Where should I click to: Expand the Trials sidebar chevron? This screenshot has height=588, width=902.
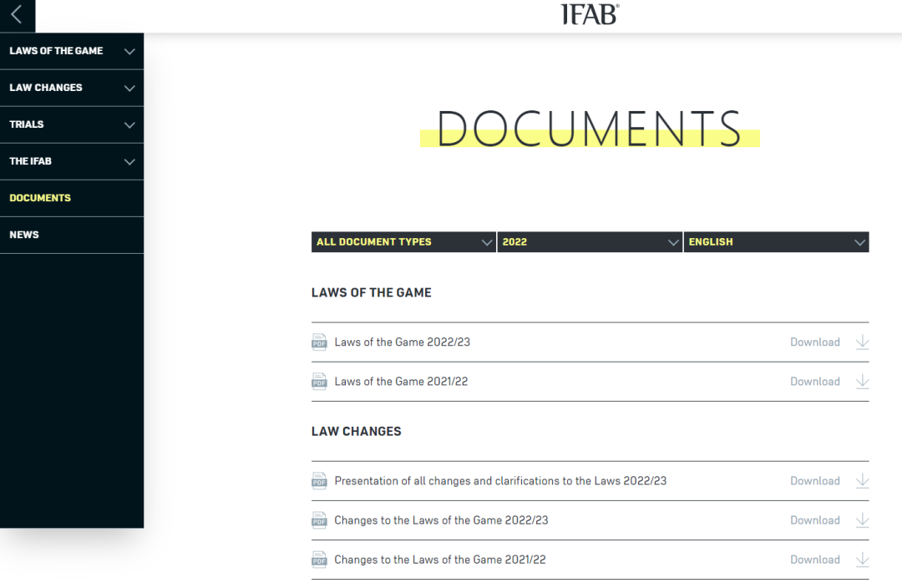click(129, 125)
